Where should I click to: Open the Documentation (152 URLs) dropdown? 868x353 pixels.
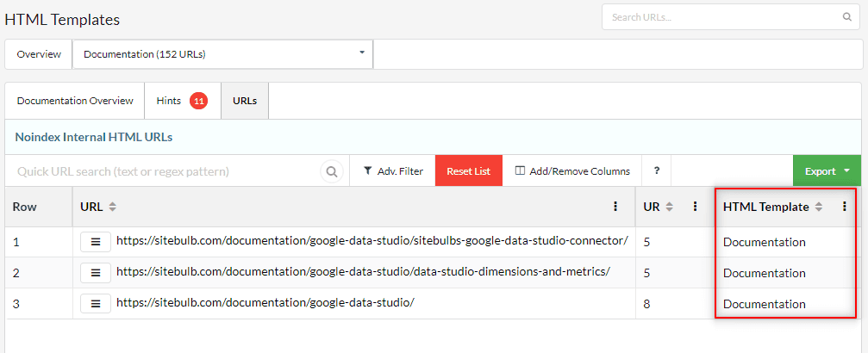tap(223, 54)
